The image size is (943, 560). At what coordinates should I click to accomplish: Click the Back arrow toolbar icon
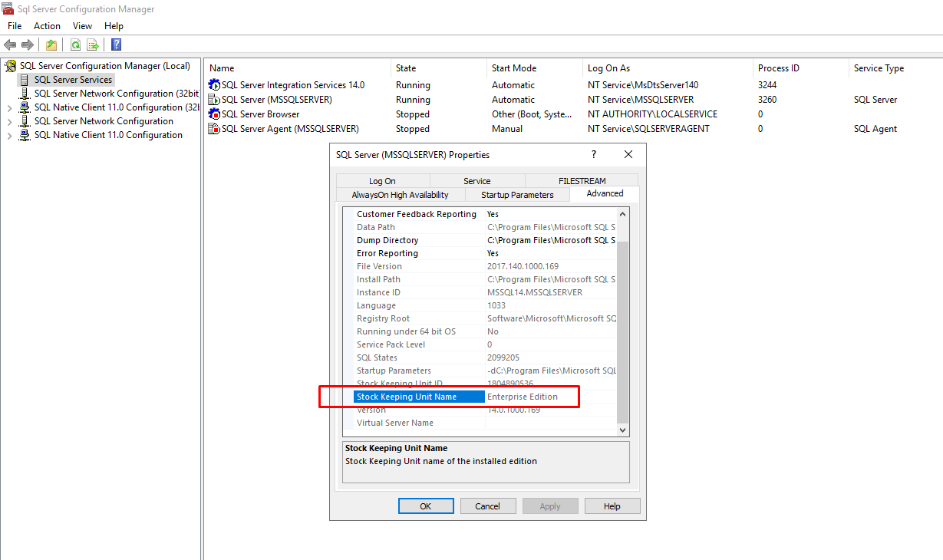click(x=10, y=44)
